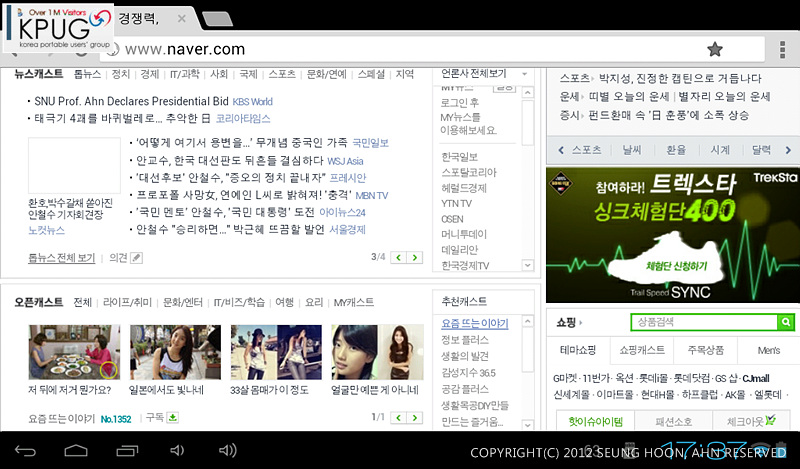The height and width of the screenshot is (469, 800).
Task: Open 정보 플러스 cast entry
Action: [x=465, y=340]
